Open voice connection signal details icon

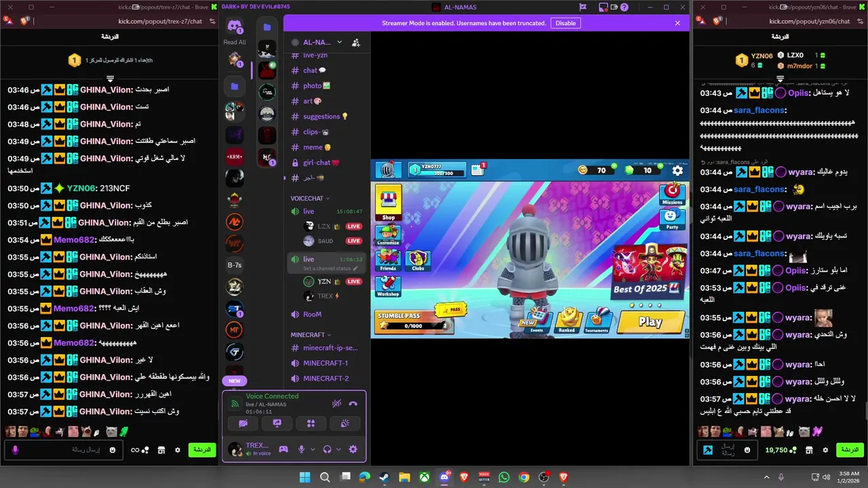coord(235,403)
